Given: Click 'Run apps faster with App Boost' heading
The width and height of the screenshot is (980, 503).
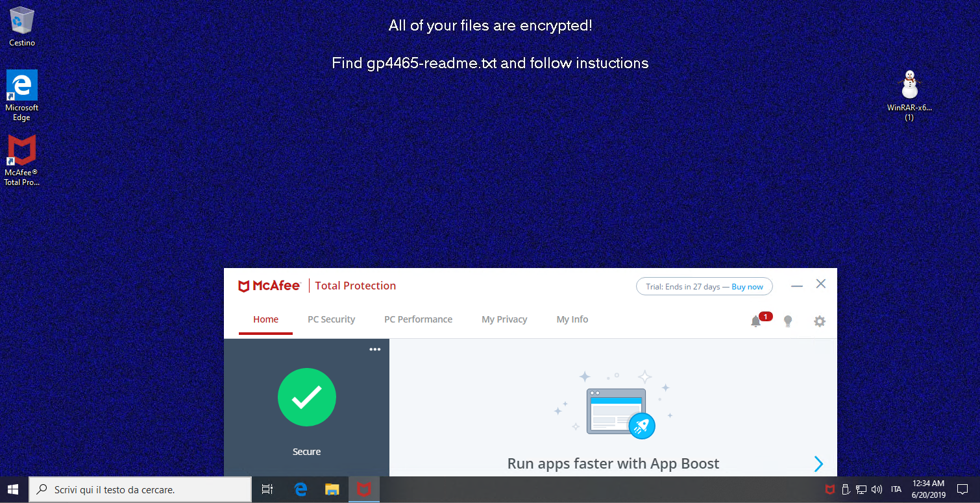Looking at the screenshot, I should coord(613,463).
